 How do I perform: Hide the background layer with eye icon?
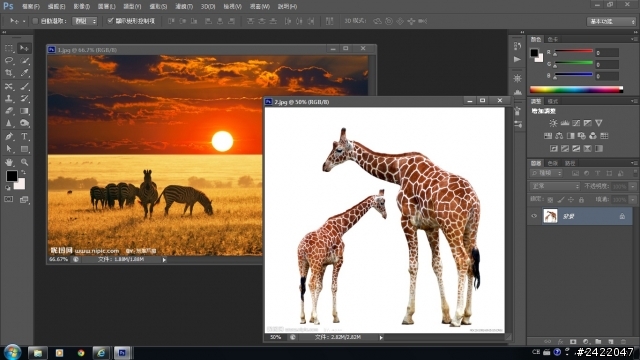point(534,216)
